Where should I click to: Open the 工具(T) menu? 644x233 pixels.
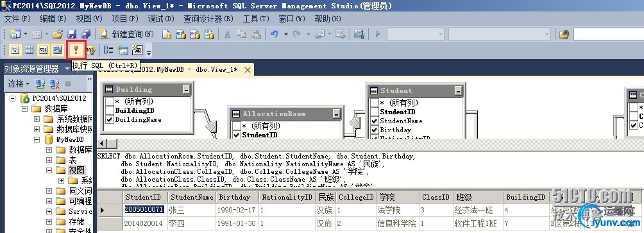256,19
